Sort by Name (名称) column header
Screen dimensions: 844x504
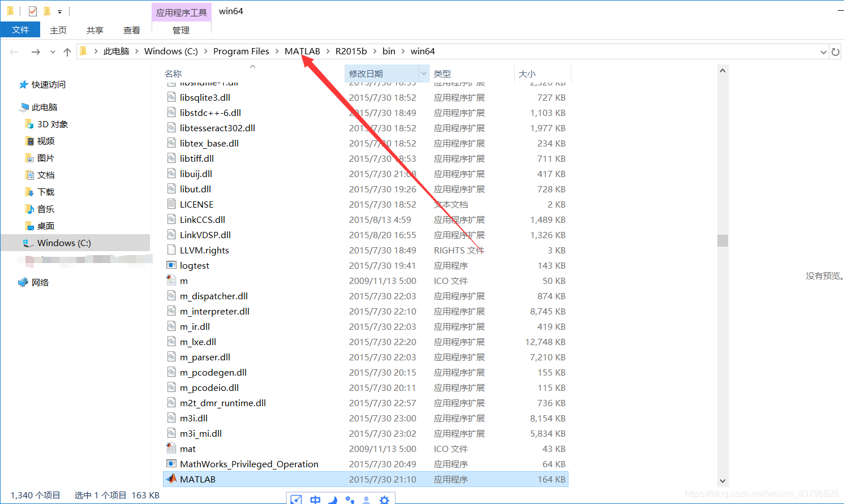173,74
